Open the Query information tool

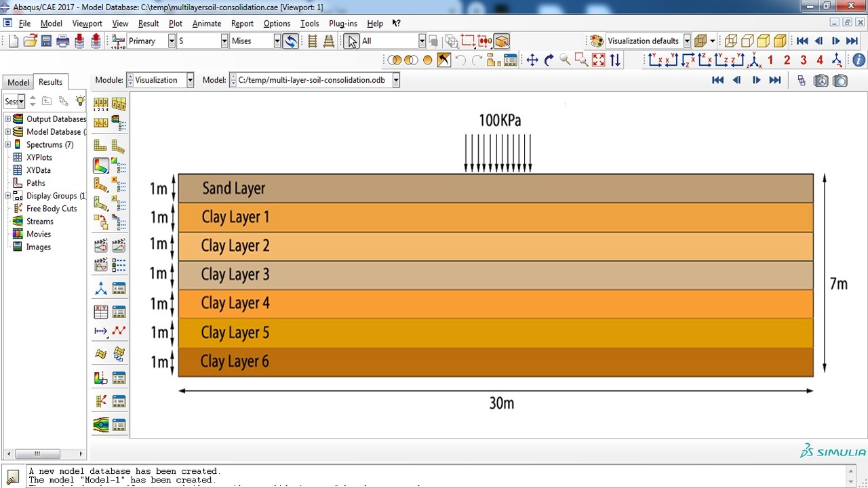(x=859, y=60)
